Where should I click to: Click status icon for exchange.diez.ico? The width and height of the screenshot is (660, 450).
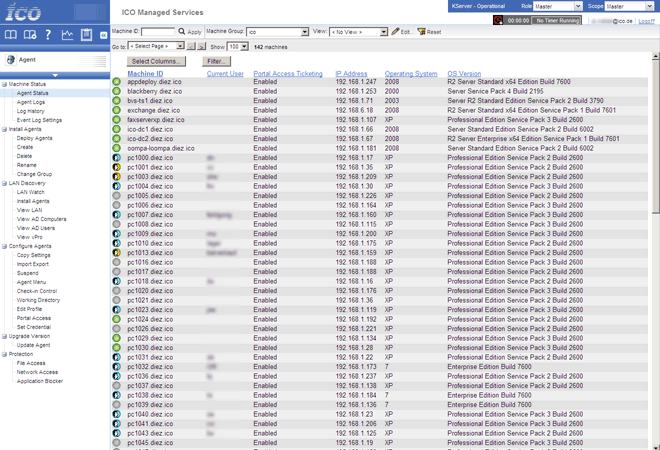[117, 110]
